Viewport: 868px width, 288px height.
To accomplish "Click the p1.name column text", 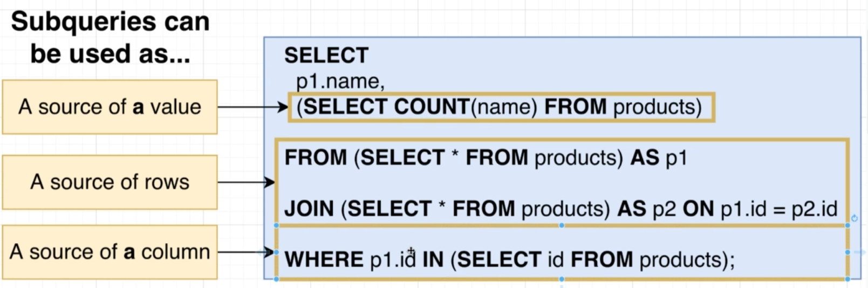I will [x=340, y=81].
